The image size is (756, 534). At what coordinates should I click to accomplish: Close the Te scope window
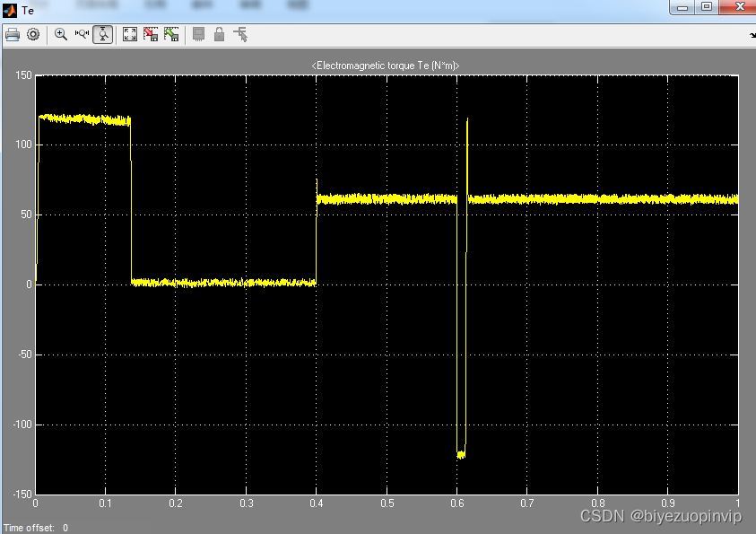coord(739,7)
